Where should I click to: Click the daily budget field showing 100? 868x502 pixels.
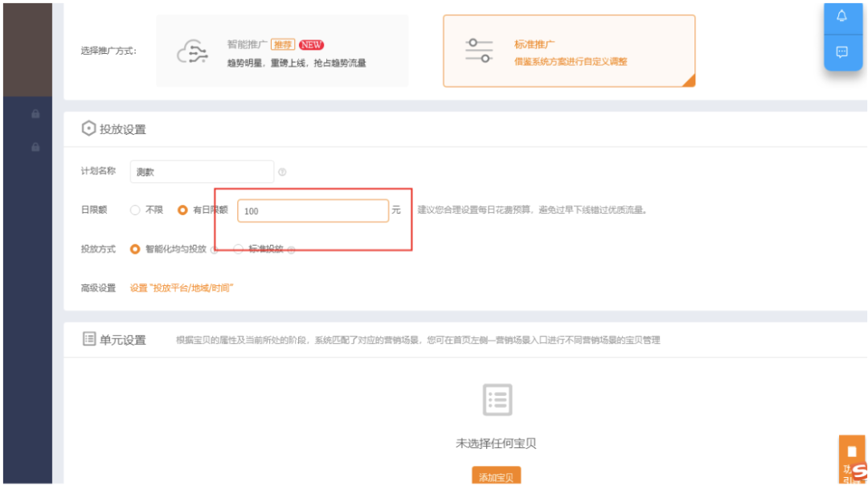tap(312, 210)
